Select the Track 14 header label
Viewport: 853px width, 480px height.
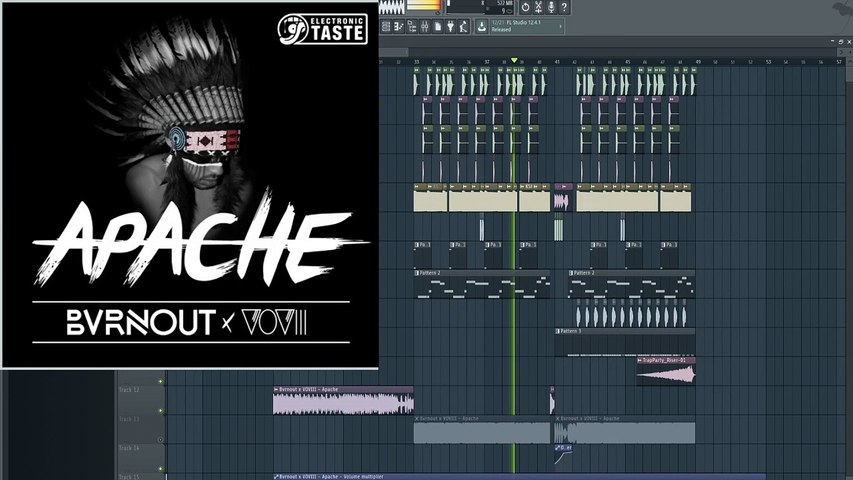point(129,448)
